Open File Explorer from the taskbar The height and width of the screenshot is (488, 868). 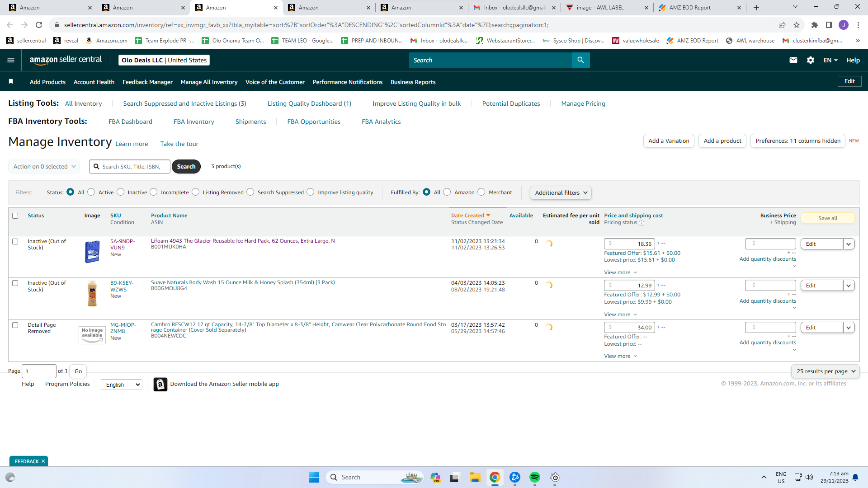pyautogui.click(x=475, y=477)
